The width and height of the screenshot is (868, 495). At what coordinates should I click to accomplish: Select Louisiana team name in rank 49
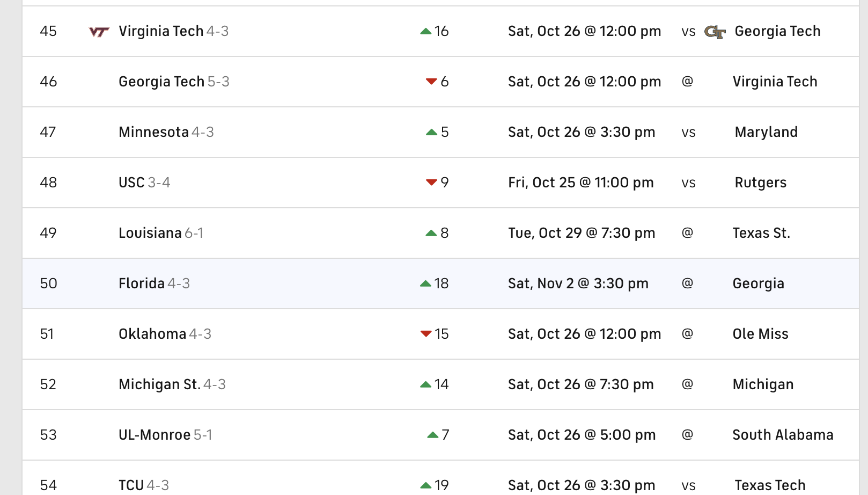(x=150, y=233)
